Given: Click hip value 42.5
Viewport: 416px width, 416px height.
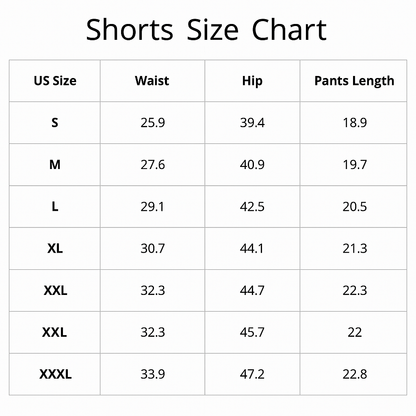Looking at the screenshot, I should tap(252, 207).
